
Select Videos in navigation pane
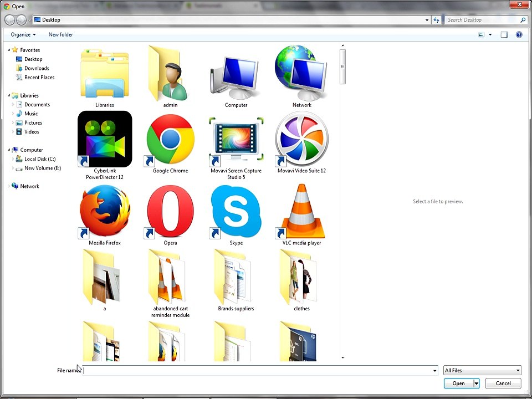point(28,132)
